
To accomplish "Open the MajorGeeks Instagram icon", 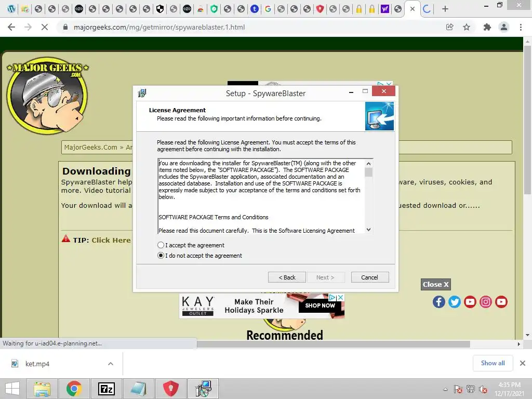I will click(x=486, y=302).
